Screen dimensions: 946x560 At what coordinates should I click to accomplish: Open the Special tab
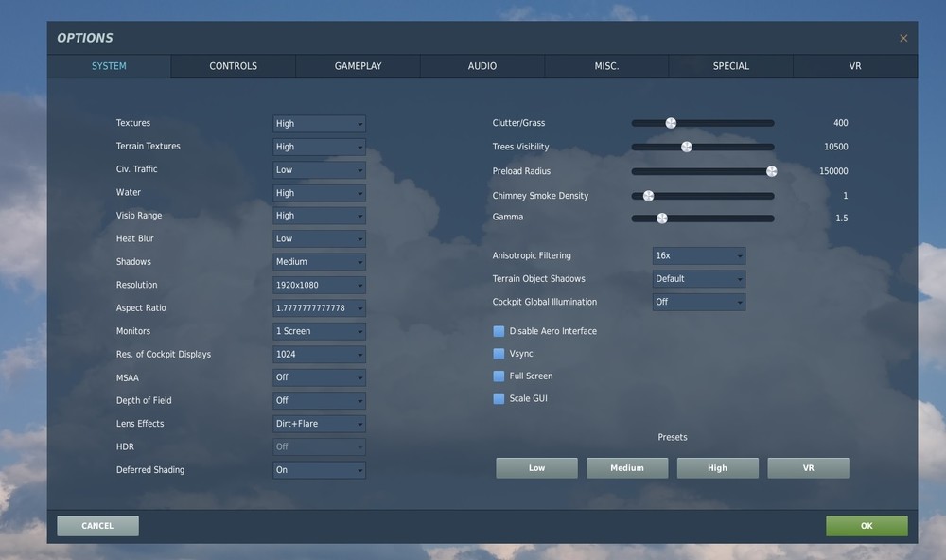point(730,66)
